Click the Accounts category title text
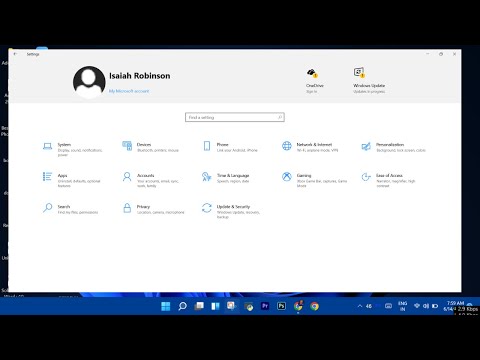The height and width of the screenshot is (360, 480). coord(146,176)
